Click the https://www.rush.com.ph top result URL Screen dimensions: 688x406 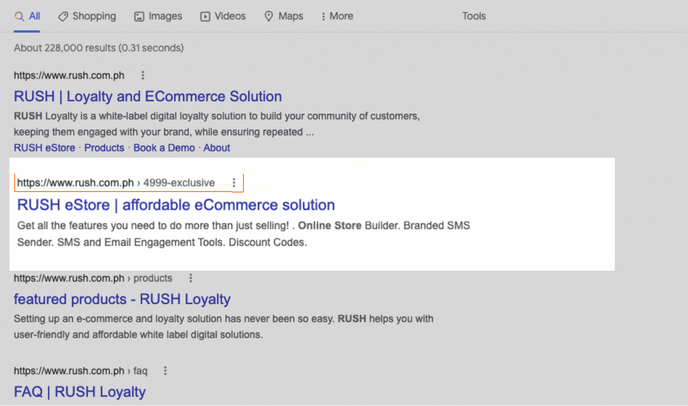pos(69,75)
